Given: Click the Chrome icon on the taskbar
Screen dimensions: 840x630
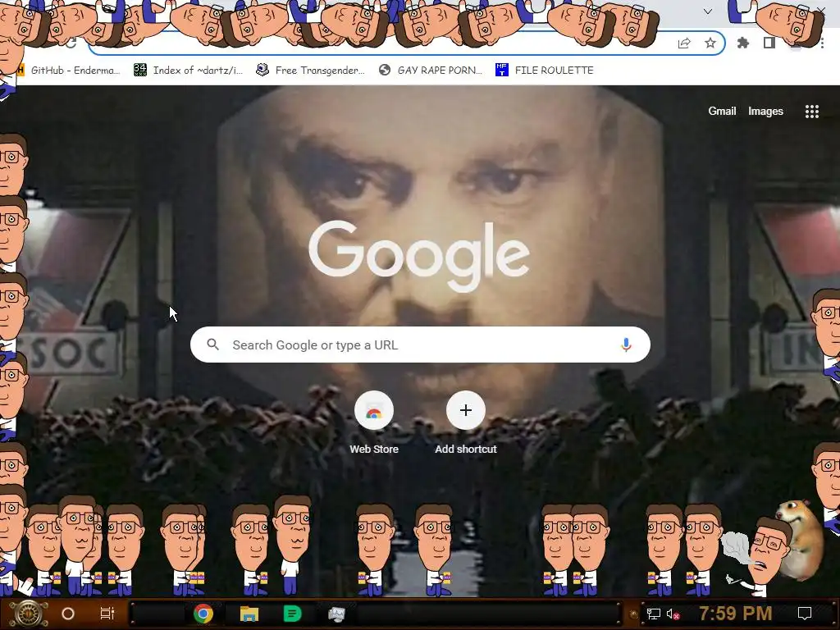Looking at the screenshot, I should tap(203, 614).
